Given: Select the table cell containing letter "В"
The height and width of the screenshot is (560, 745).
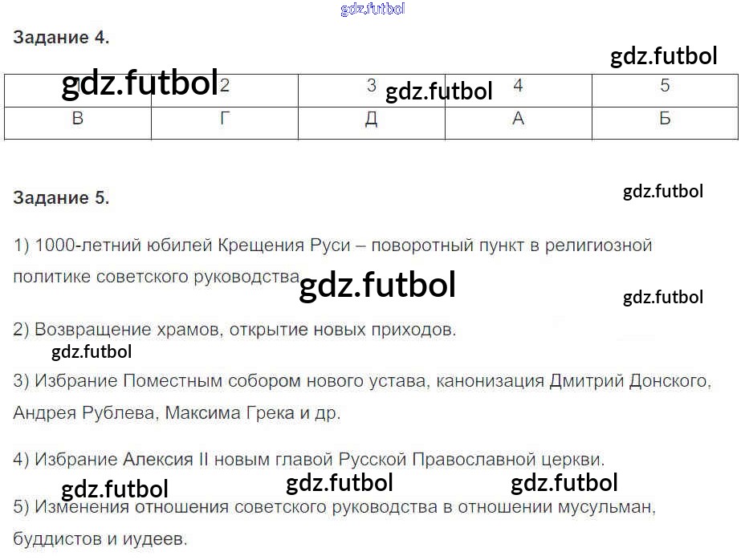Looking at the screenshot, I should [x=78, y=120].
